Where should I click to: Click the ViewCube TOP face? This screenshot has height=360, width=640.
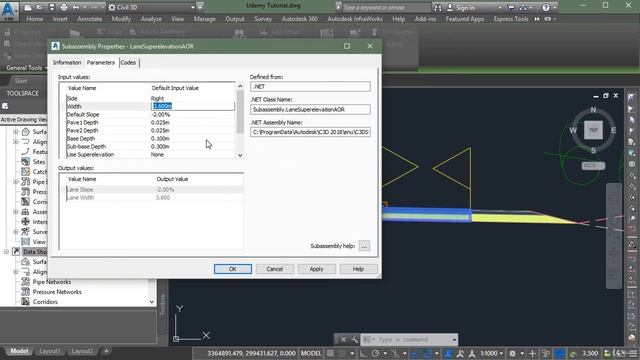(x=593, y=130)
